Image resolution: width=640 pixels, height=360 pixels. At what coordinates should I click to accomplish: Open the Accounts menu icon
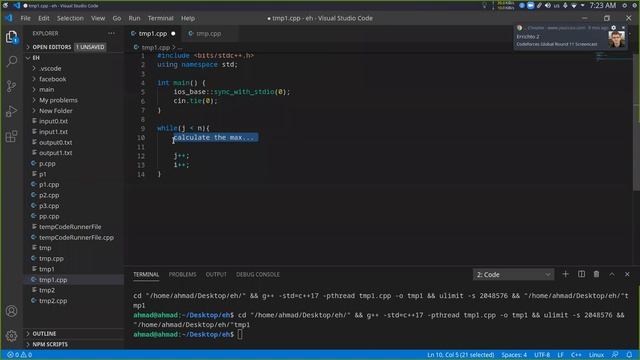11,311
